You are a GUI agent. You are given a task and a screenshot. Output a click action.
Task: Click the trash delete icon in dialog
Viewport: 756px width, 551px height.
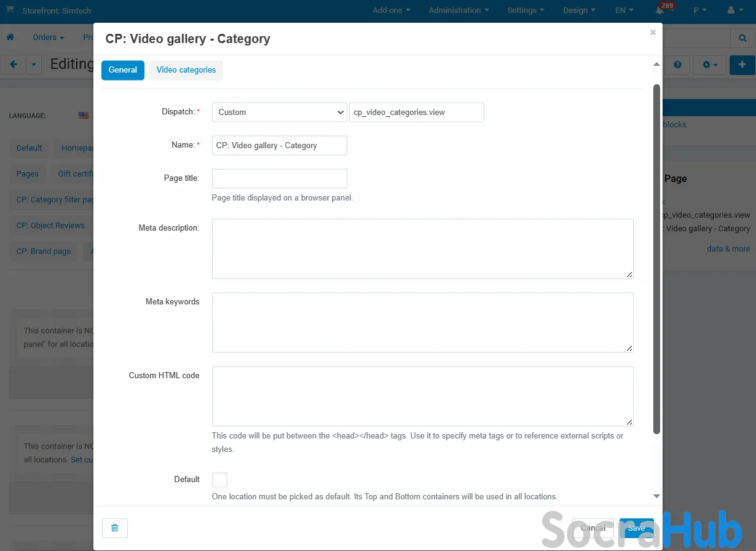click(114, 528)
